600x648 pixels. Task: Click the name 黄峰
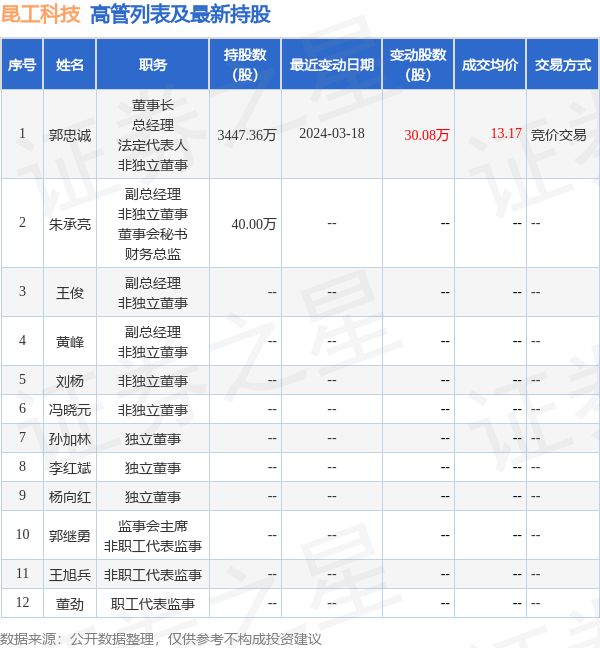click(70, 342)
